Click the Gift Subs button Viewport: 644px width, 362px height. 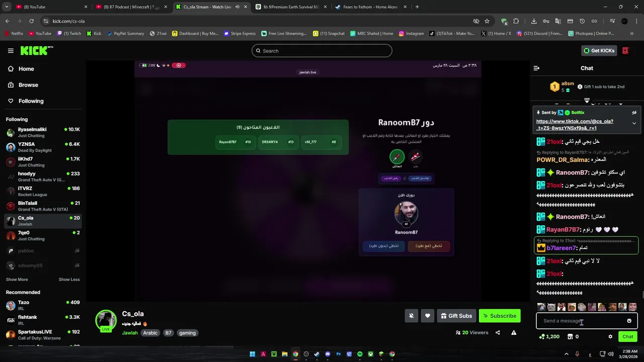pyautogui.click(x=456, y=316)
